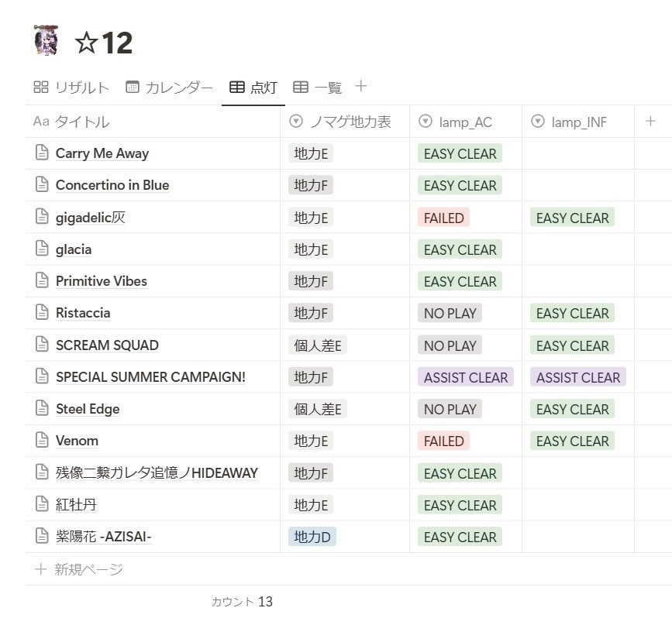Click the page icon of gigadelic灰
This screenshot has width=672, height=632.
42,216
